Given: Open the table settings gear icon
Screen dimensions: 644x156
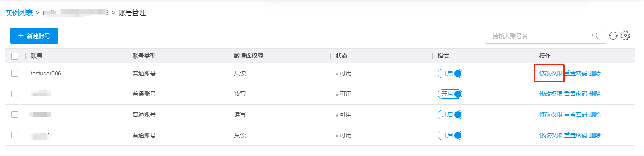Looking at the screenshot, I should coord(625,35).
